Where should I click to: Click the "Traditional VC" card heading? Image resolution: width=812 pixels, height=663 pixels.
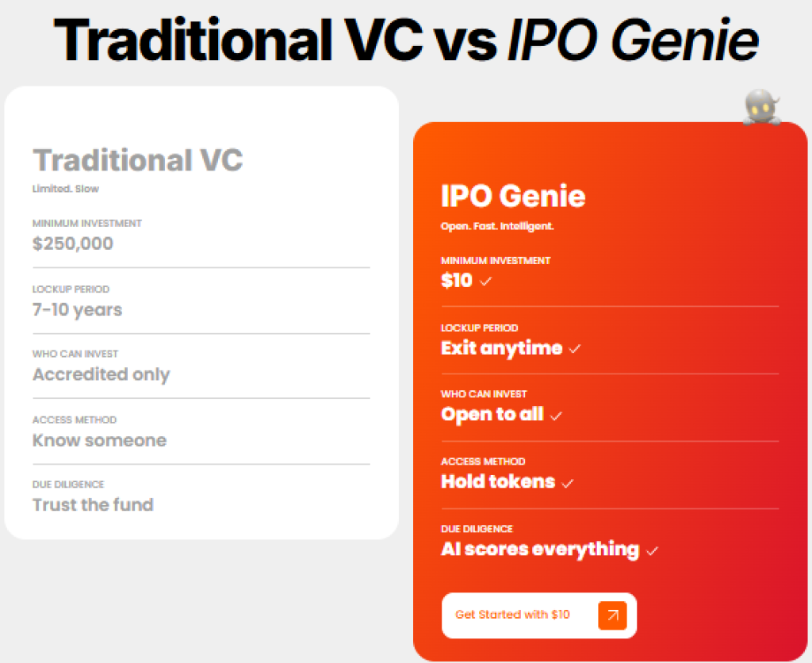click(x=137, y=161)
